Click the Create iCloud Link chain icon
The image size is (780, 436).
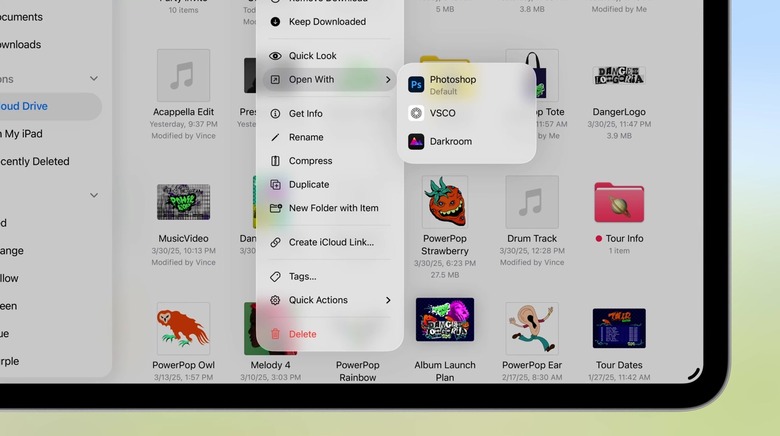275,242
